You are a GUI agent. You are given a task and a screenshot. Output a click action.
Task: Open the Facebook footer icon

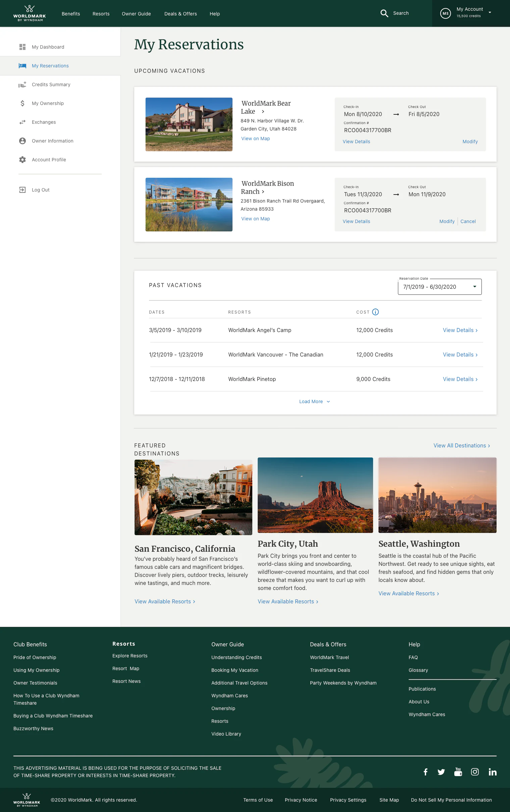click(x=426, y=772)
